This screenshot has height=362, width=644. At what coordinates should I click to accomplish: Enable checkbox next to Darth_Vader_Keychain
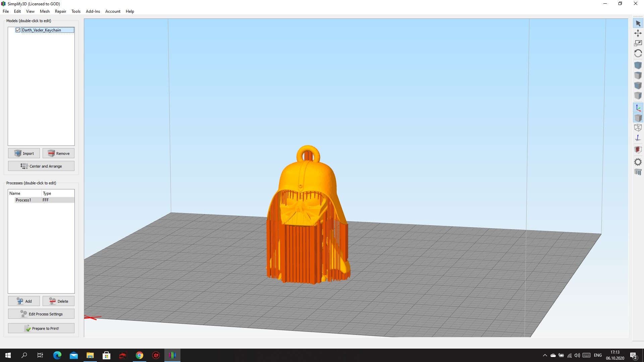[x=18, y=30]
